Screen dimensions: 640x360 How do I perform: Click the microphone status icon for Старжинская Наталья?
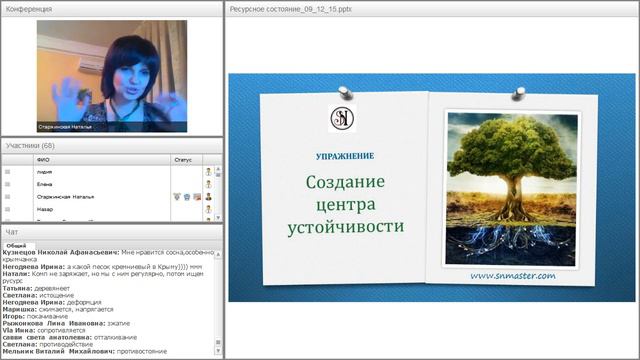click(177, 197)
